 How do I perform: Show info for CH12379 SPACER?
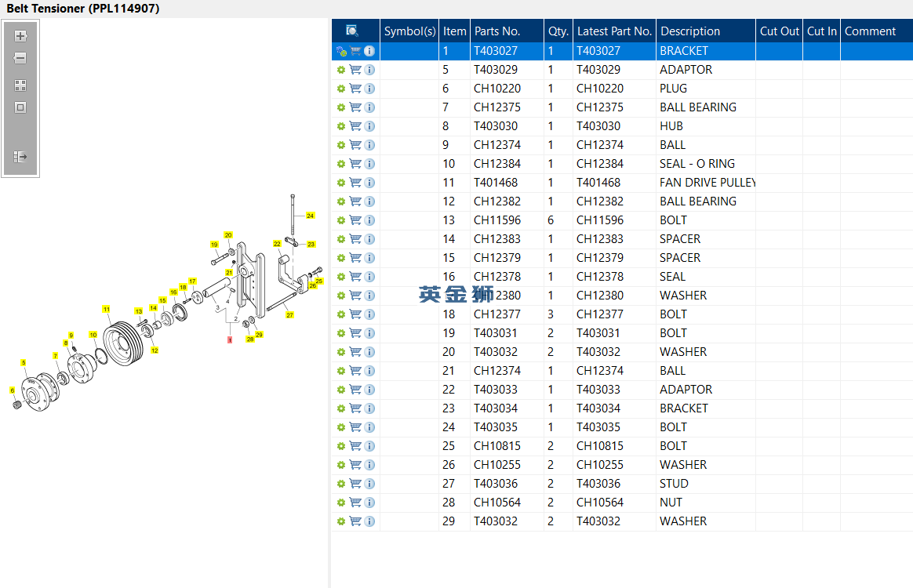[369, 258]
